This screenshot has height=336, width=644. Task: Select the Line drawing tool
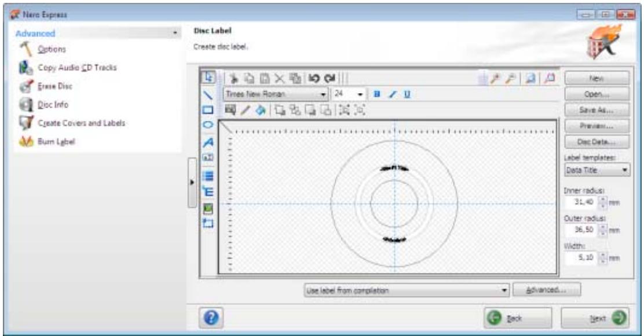click(208, 95)
